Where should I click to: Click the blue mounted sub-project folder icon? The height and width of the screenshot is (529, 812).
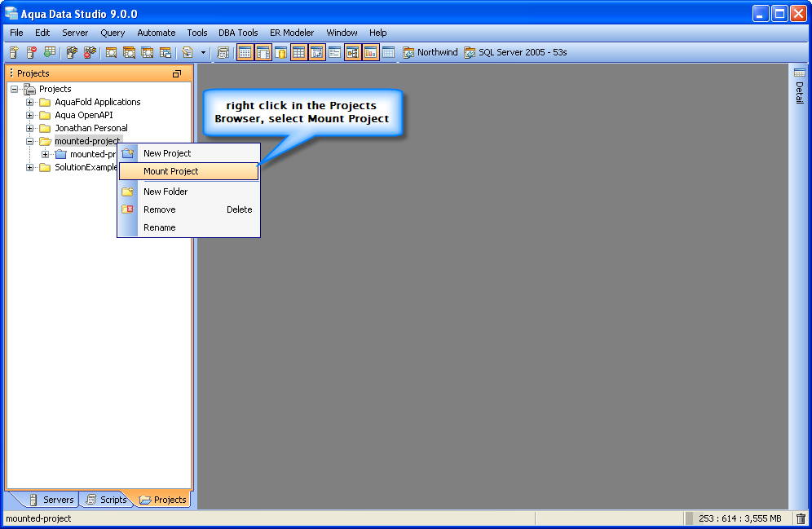coord(61,154)
